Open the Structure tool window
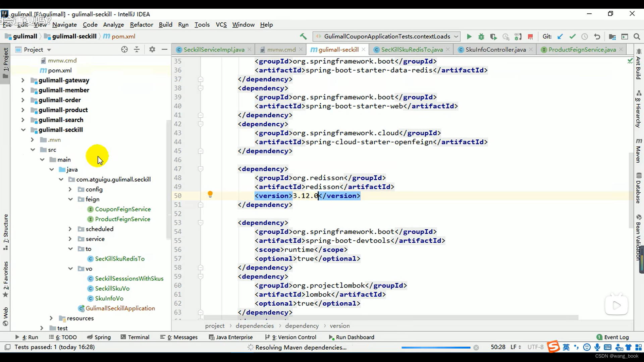The height and width of the screenshot is (362, 644). [6, 232]
